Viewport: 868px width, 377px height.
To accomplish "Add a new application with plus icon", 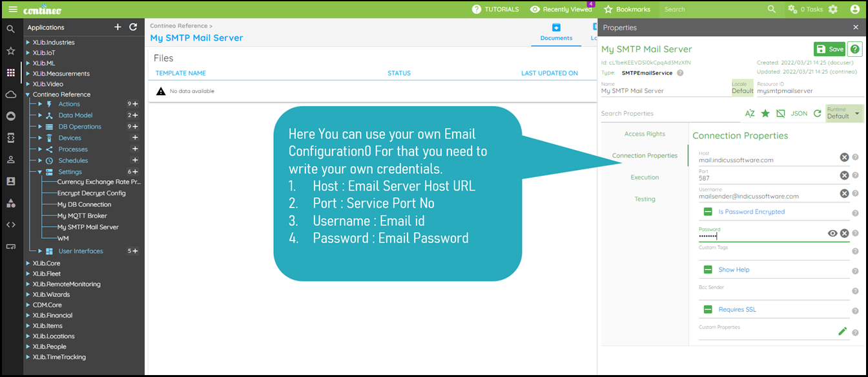I will click(x=118, y=27).
